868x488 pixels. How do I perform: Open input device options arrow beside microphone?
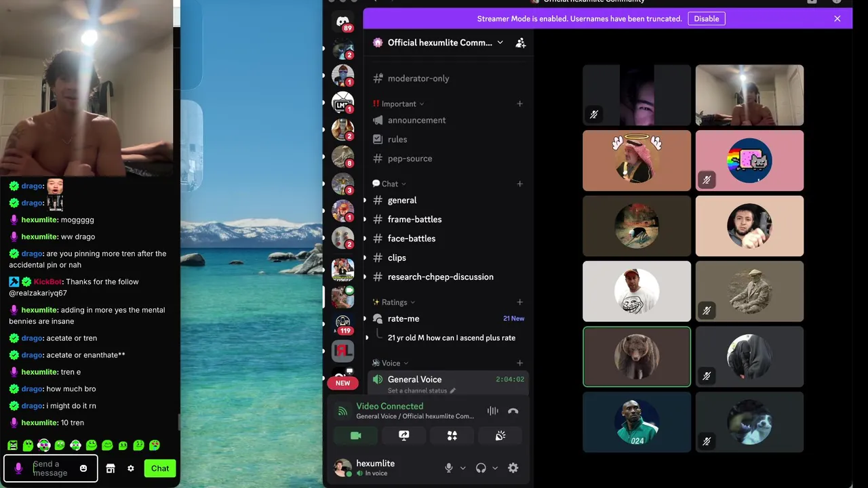tap(463, 468)
